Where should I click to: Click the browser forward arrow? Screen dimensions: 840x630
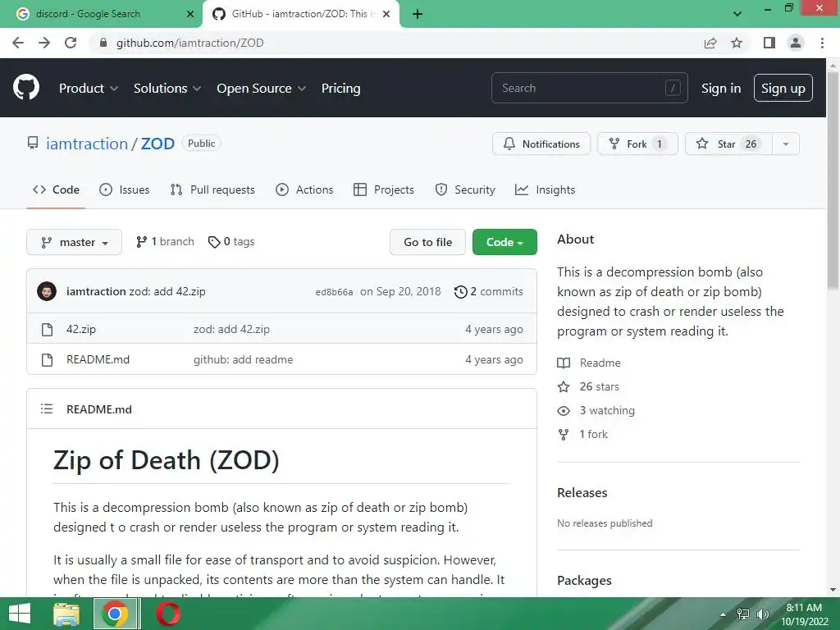pyautogui.click(x=44, y=43)
